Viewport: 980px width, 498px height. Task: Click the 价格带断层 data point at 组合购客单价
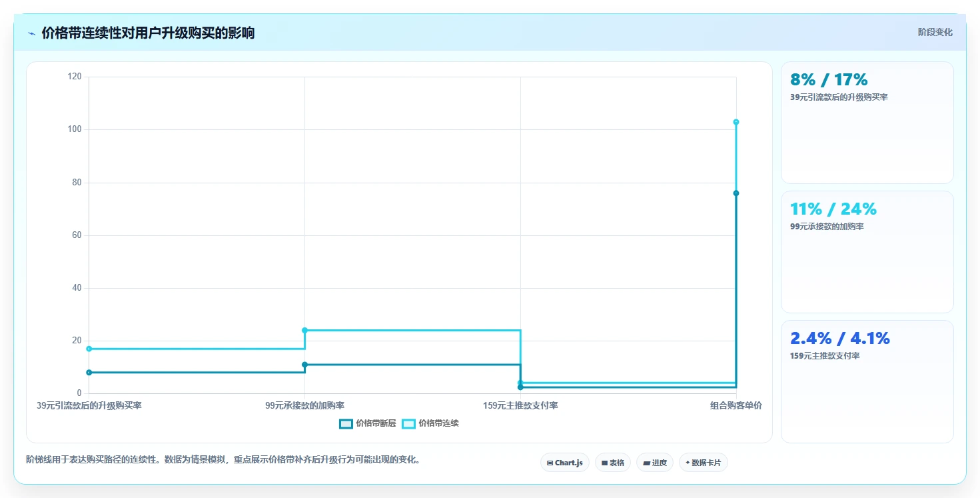[736, 193]
